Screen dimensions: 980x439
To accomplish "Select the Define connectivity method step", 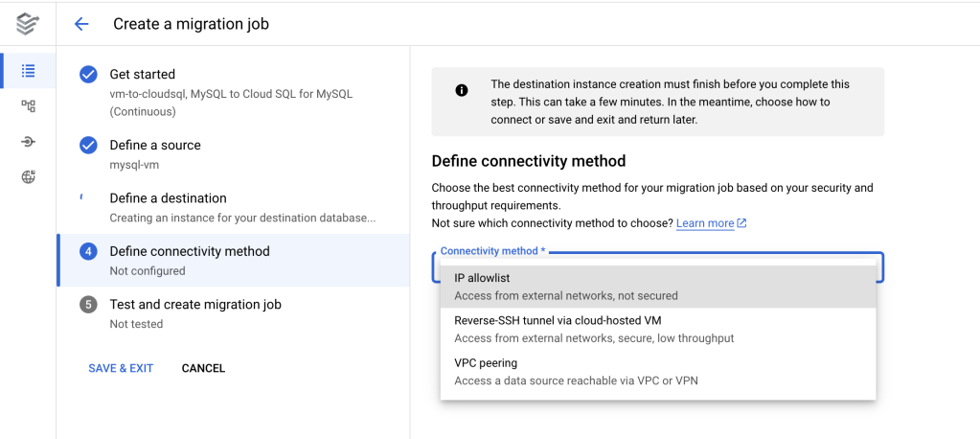I will 189,251.
